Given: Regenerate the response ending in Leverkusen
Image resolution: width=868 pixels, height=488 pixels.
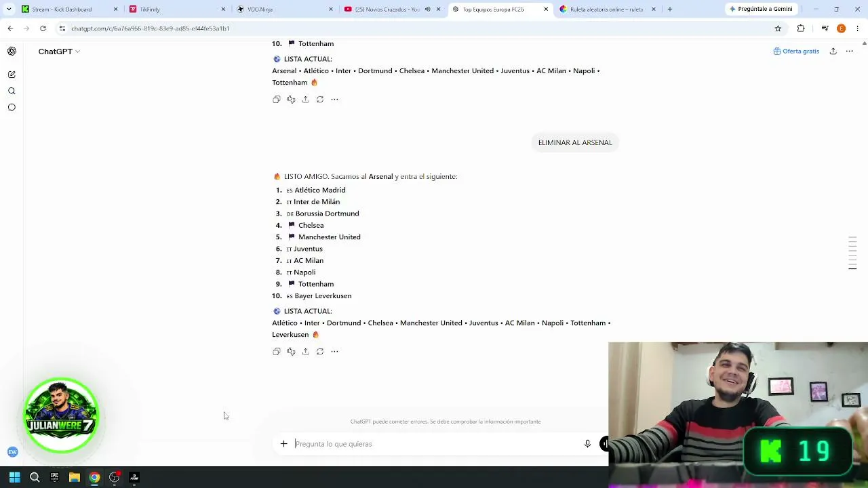Looking at the screenshot, I should (320, 352).
